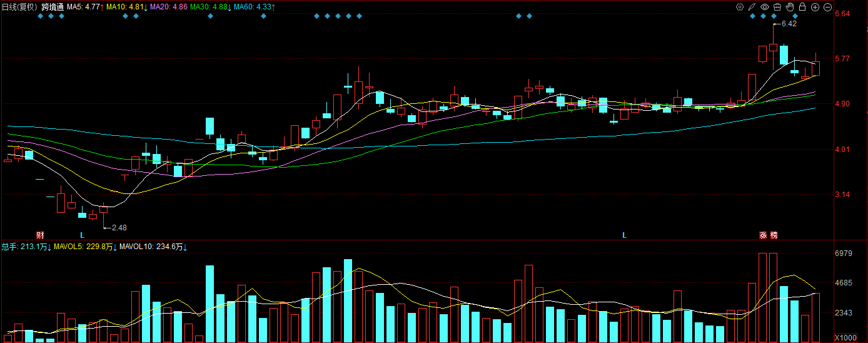The width and height of the screenshot is (868, 343).
Task: Open 日线(复权) period selector
Action: pos(19,6)
